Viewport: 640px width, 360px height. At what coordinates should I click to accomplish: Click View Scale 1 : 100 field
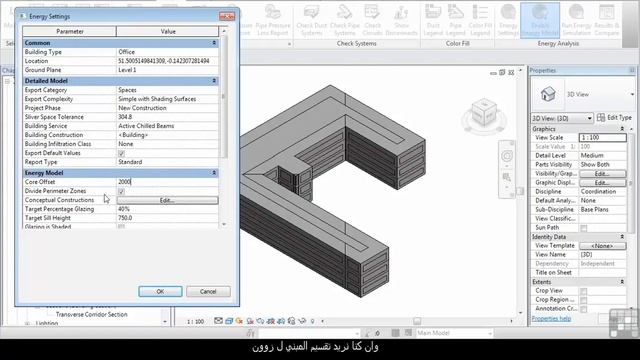point(602,138)
